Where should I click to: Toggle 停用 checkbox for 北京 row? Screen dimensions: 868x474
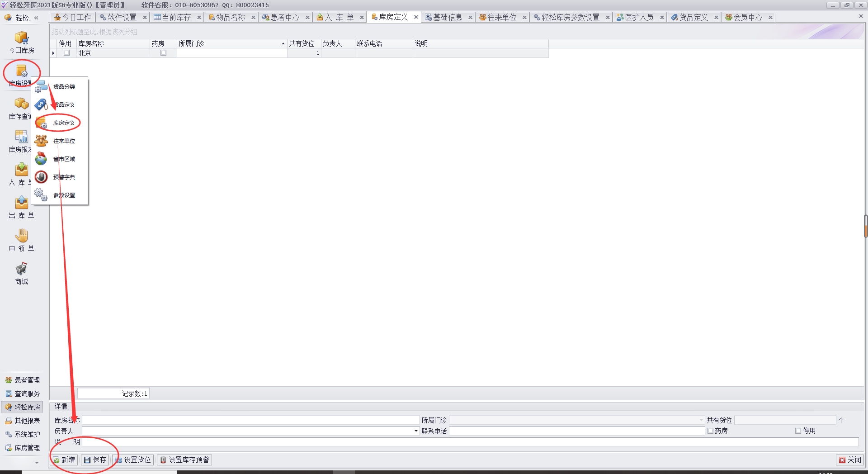click(x=67, y=53)
